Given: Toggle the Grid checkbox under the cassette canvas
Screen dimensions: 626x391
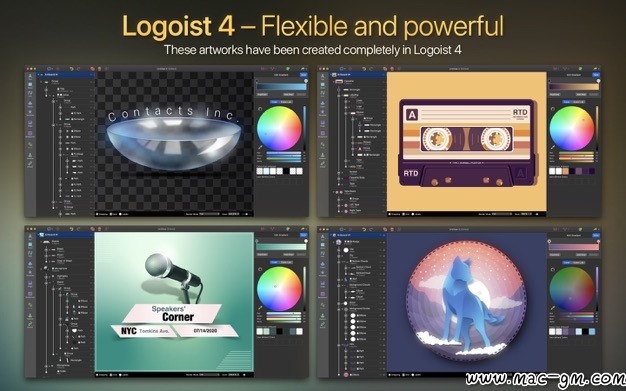Looking at the screenshot, I should (403, 214).
